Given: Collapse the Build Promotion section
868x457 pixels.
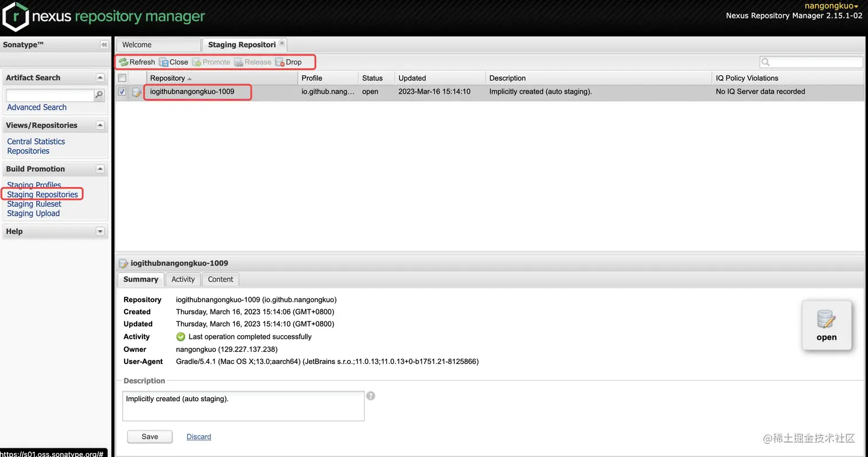Looking at the screenshot, I should [x=100, y=169].
